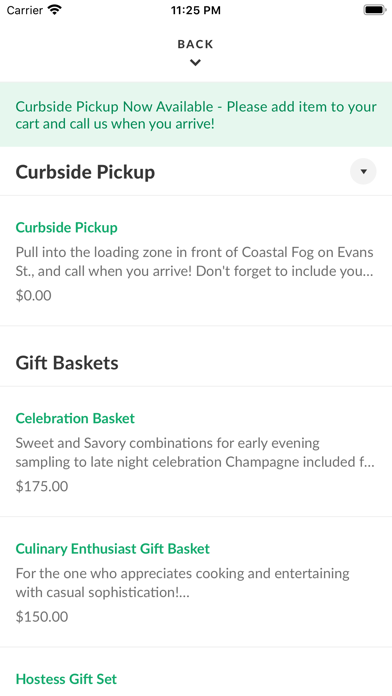Tap the battery icon in status bar
392x696 pixels.
(375, 10)
